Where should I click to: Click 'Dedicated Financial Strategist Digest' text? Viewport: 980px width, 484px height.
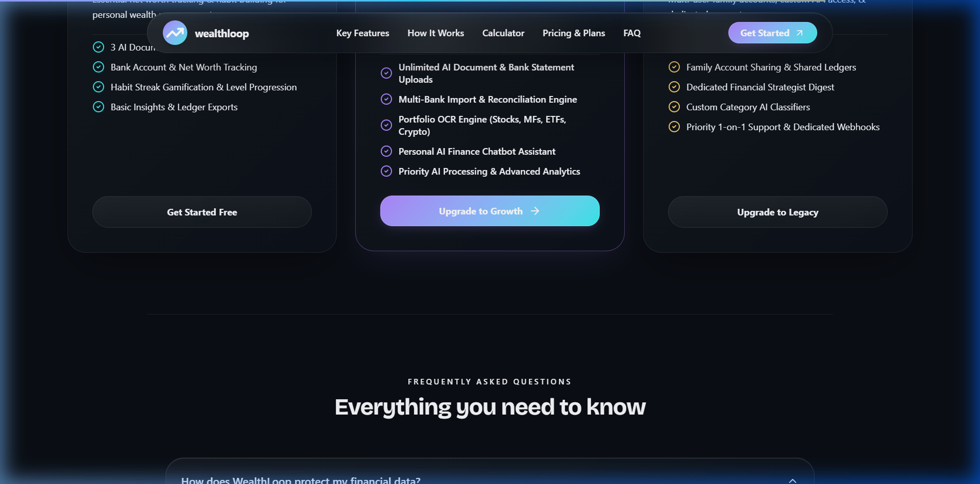760,87
